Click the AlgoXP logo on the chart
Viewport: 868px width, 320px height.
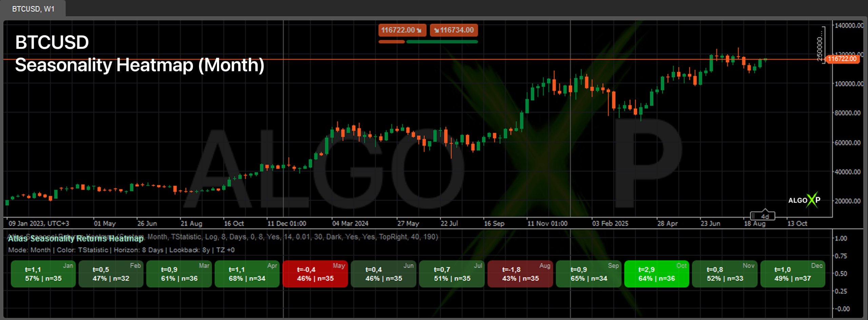[804, 200]
